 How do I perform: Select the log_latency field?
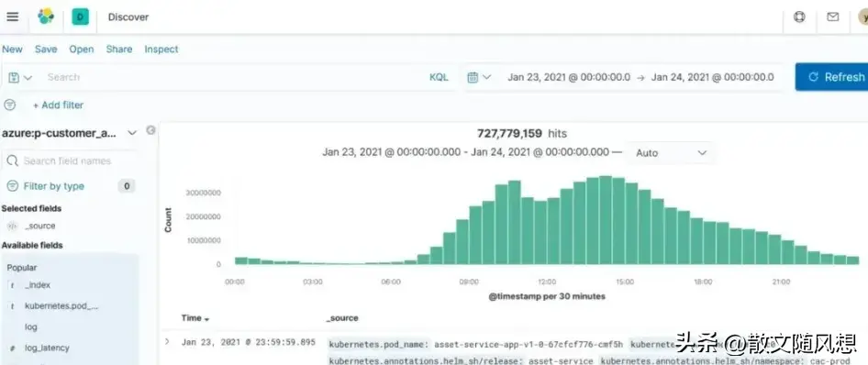click(x=47, y=348)
